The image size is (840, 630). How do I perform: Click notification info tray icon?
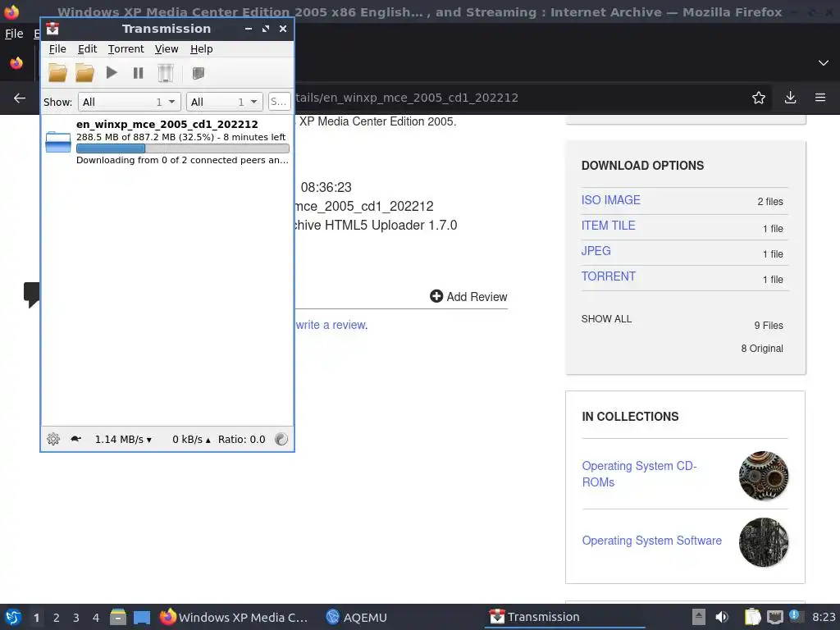[x=795, y=615]
